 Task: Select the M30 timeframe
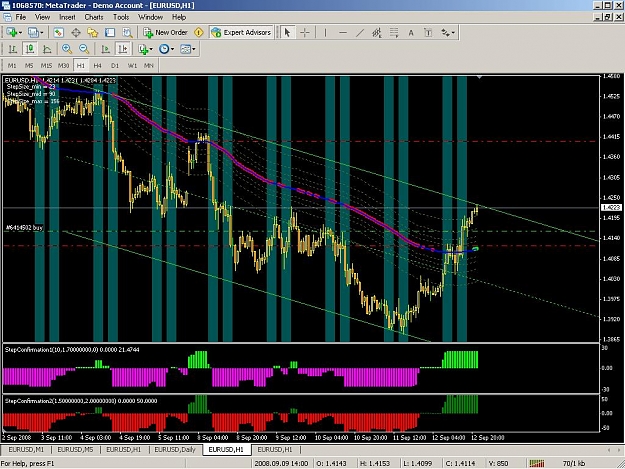[x=63, y=65]
